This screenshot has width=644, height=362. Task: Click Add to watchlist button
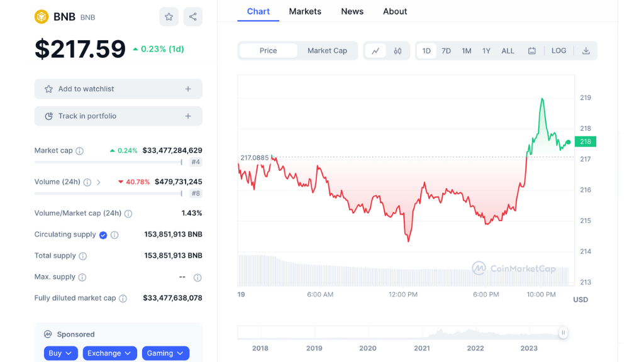118,89
